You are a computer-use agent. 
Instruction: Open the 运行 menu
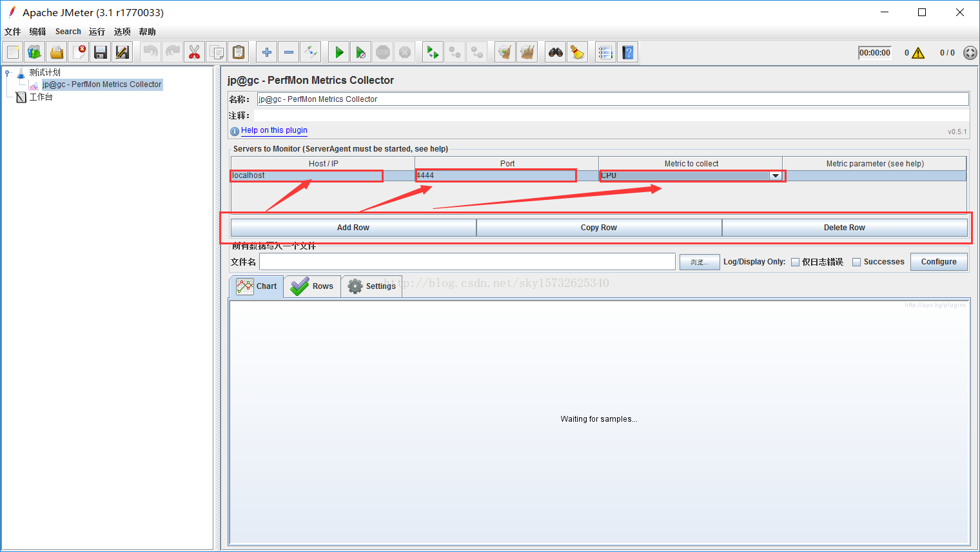coord(97,32)
